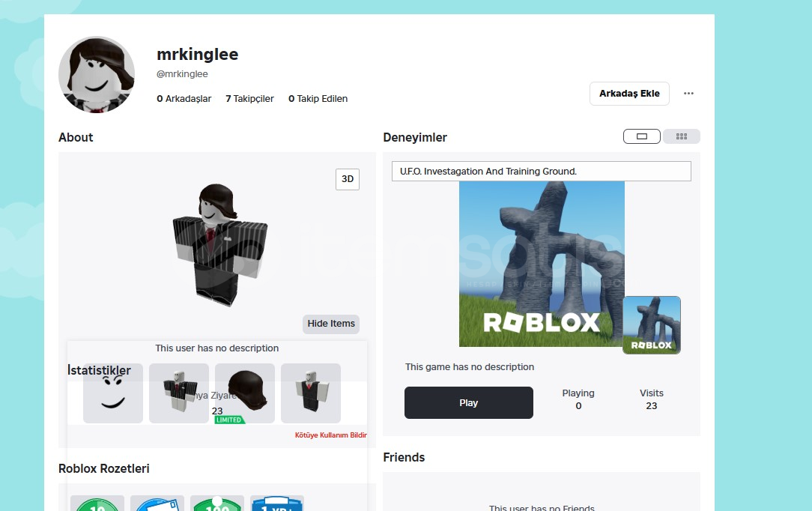Viewport: 812px width, 511px height.
Task: Open the 0 Takip Edilen list
Action: pyautogui.click(x=318, y=99)
